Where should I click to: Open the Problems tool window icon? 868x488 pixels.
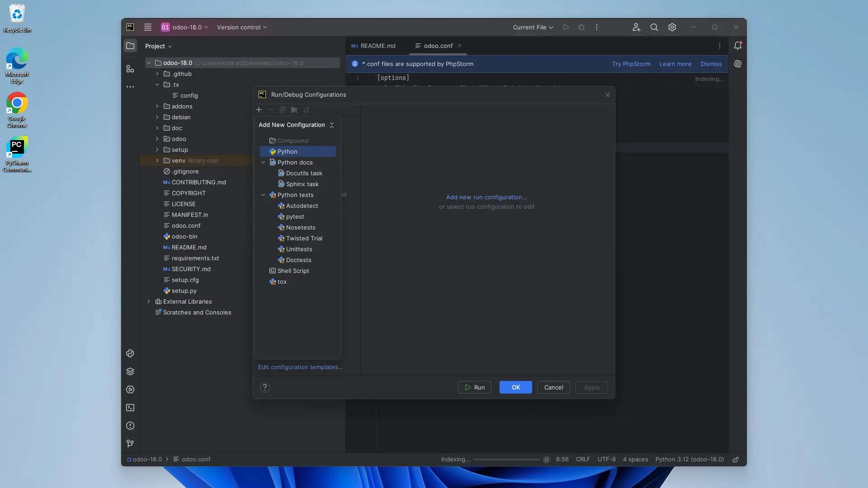[x=130, y=426]
